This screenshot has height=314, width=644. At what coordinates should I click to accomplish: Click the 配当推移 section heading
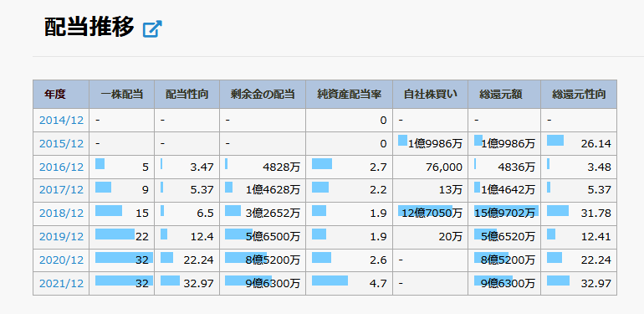coord(89,28)
